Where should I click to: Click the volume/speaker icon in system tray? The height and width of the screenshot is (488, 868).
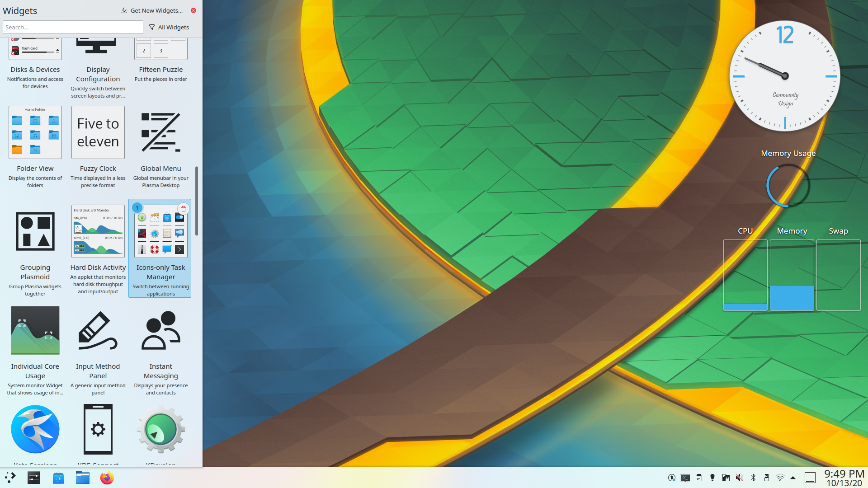pyautogui.click(x=739, y=477)
